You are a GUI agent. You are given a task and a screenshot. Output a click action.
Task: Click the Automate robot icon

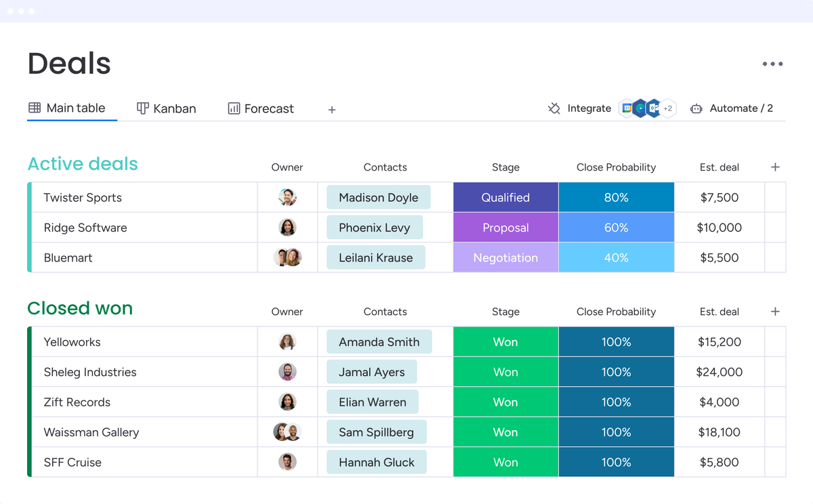coord(696,108)
